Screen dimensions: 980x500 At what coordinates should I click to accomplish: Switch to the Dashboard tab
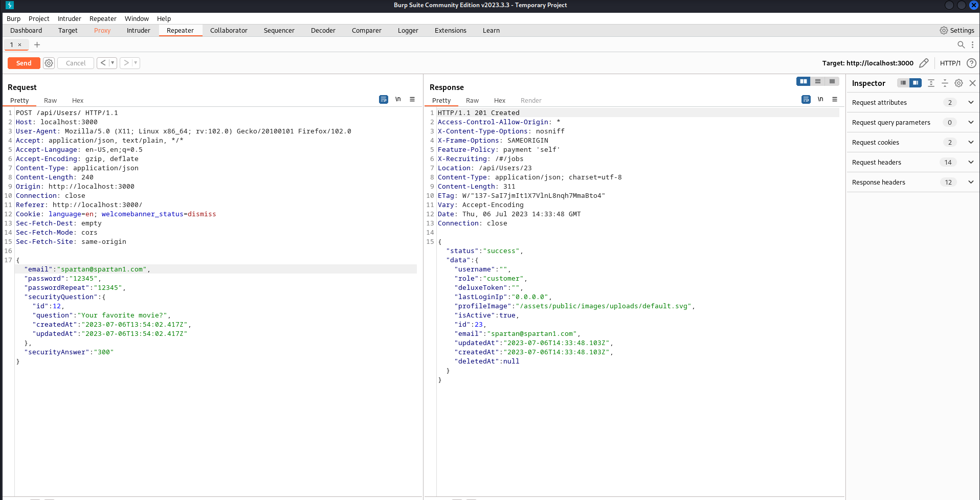pos(26,30)
